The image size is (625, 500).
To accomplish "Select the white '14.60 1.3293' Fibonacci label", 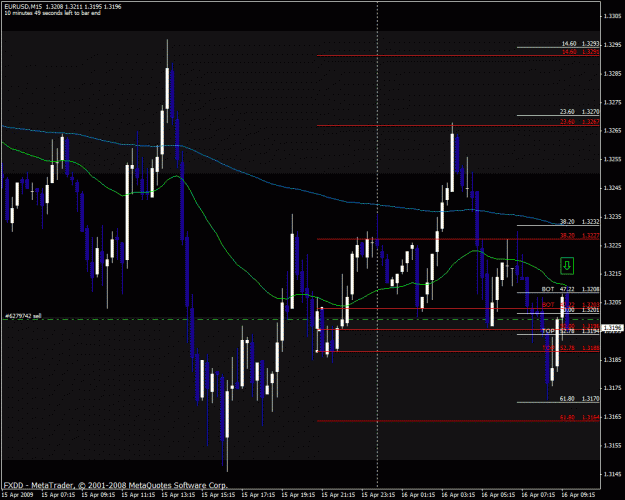I will [x=580, y=43].
